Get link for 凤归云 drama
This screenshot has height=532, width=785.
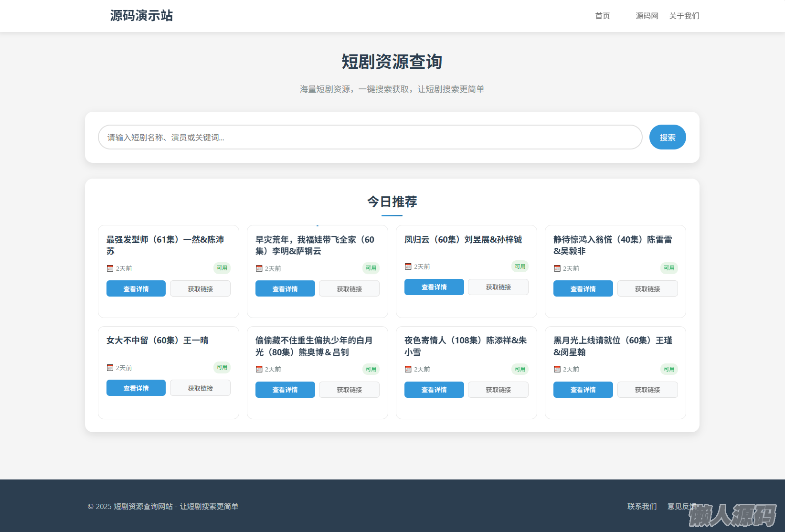coord(498,287)
